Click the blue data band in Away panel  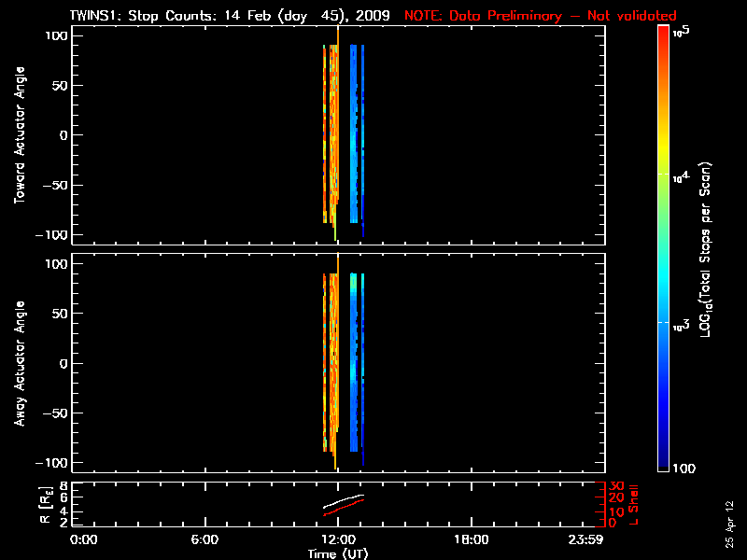tap(354, 364)
